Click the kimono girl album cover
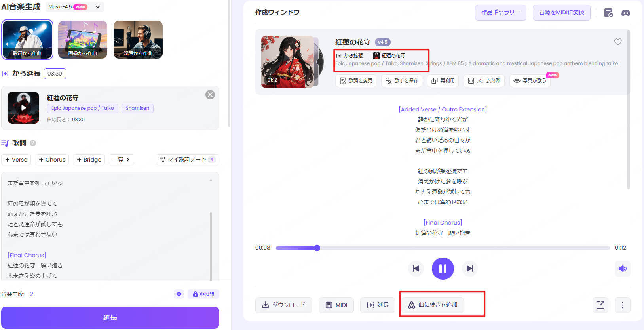The height and width of the screenshot is (330, 644). pyautogui.click(x=288, y=61)
